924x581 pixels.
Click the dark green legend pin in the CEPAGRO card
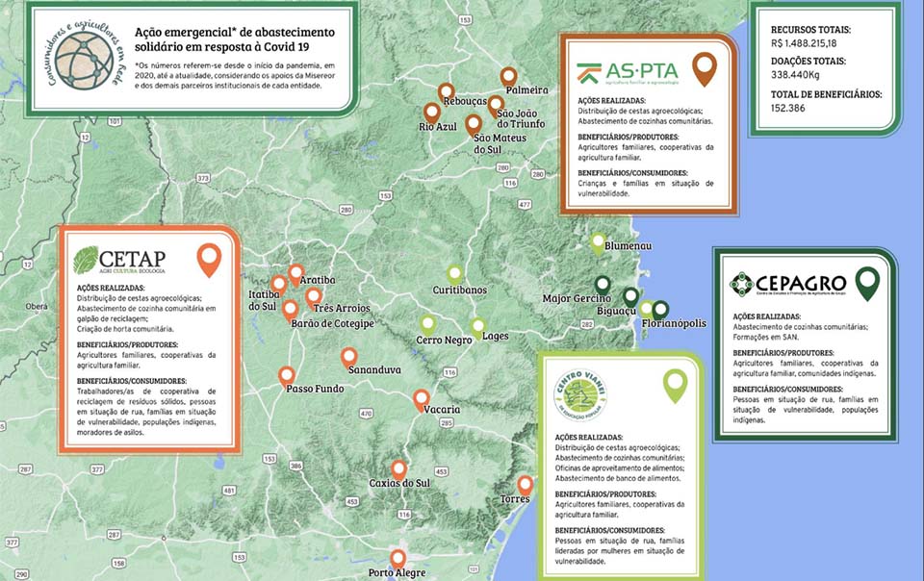tap(867, 284)
